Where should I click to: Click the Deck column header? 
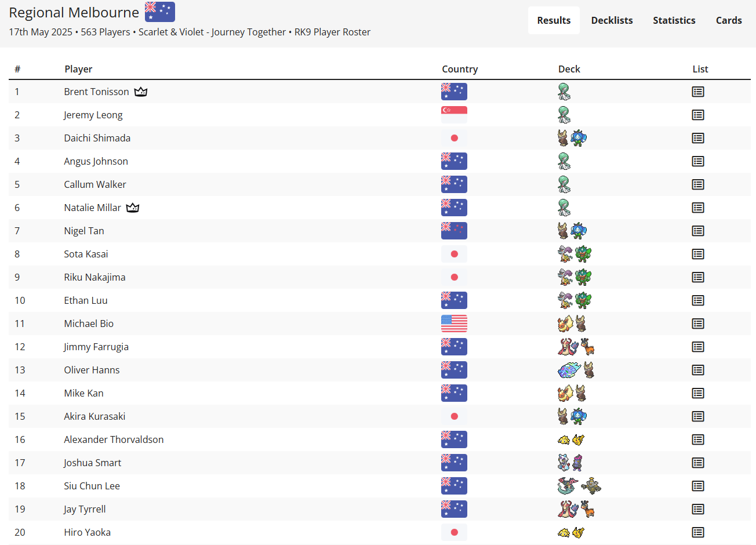tap(569, 69)
